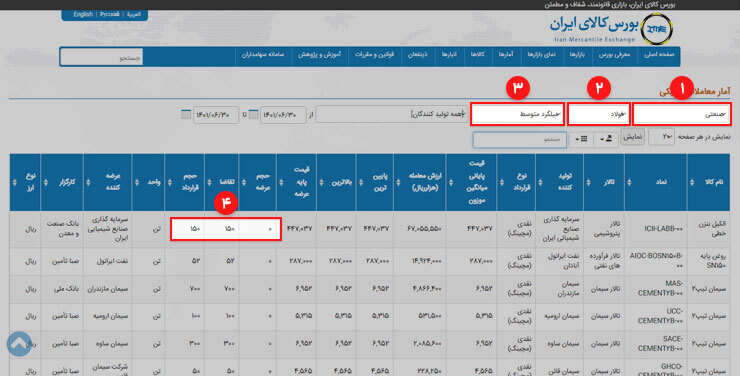Sort by the پایین ترین column icon
The width and height of the screenshot is (740, 376).
click(x=361, y=182)
